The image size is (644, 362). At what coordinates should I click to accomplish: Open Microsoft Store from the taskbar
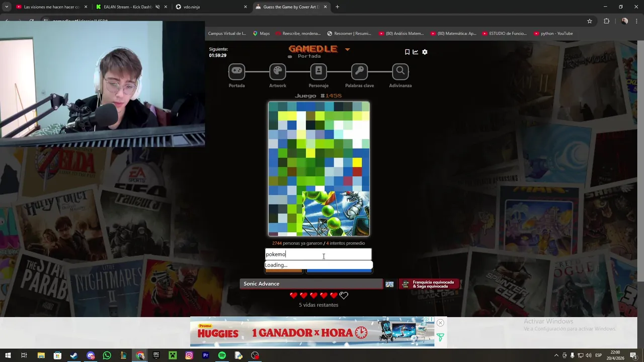click(x=57, y=355)
